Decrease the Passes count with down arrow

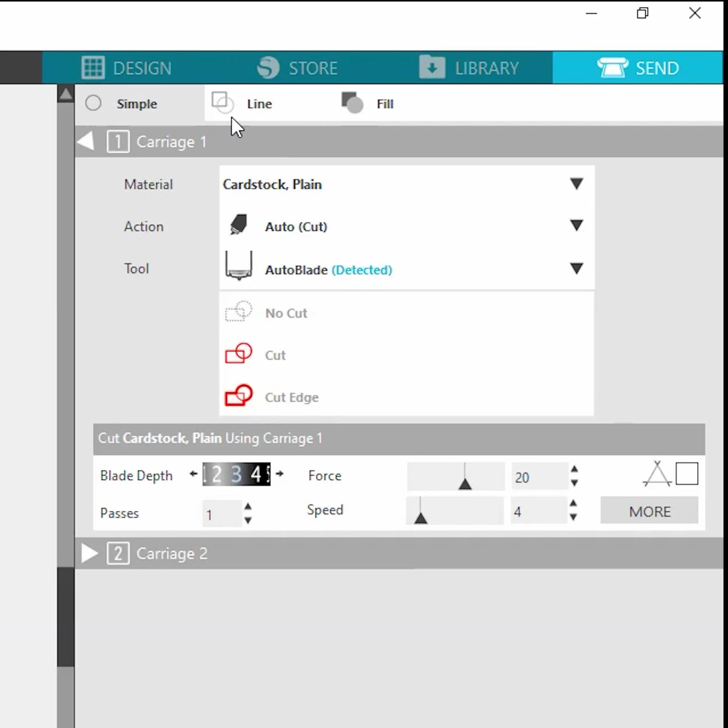click(248, 520)
